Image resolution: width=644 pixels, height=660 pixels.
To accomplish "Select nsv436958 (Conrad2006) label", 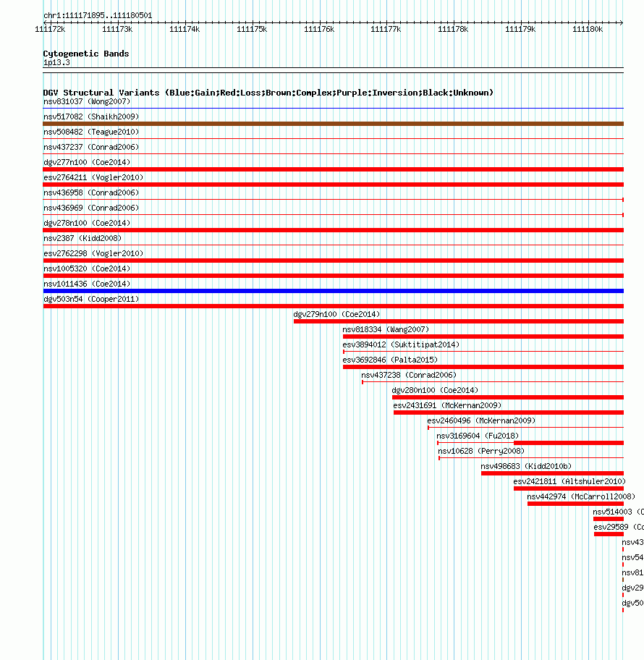I will point(91,192).
